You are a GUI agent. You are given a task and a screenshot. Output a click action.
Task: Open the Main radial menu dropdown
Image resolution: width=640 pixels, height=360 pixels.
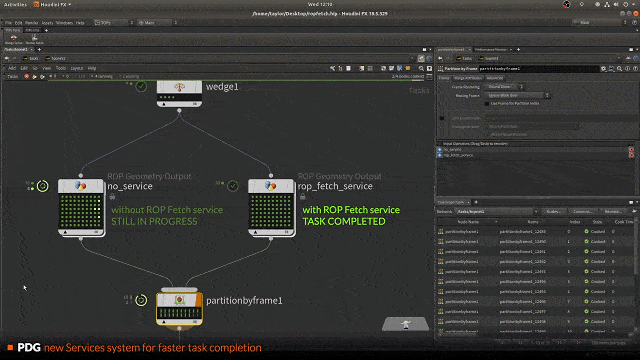(158, 23)
